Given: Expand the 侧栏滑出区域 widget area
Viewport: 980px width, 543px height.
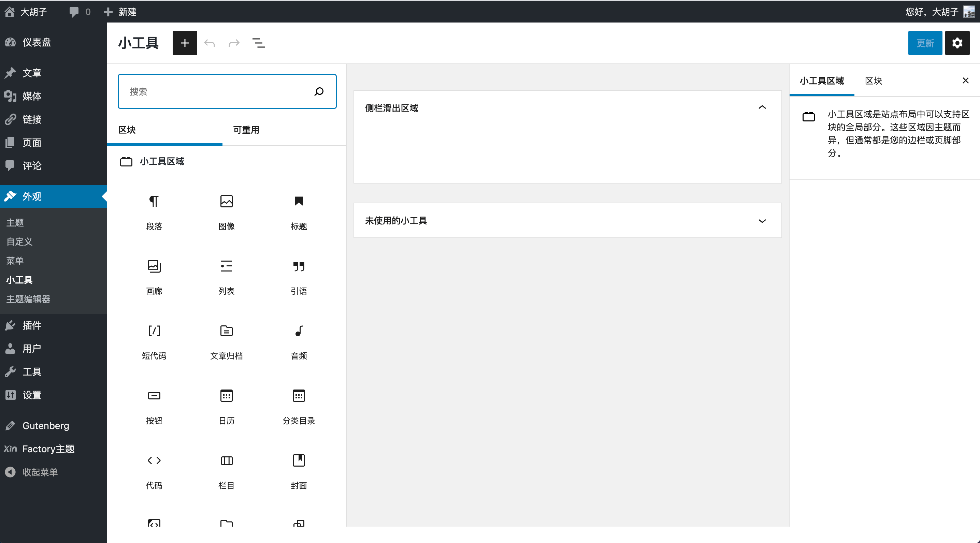Looking at the screenshot, I should click(x=762, y=108).
